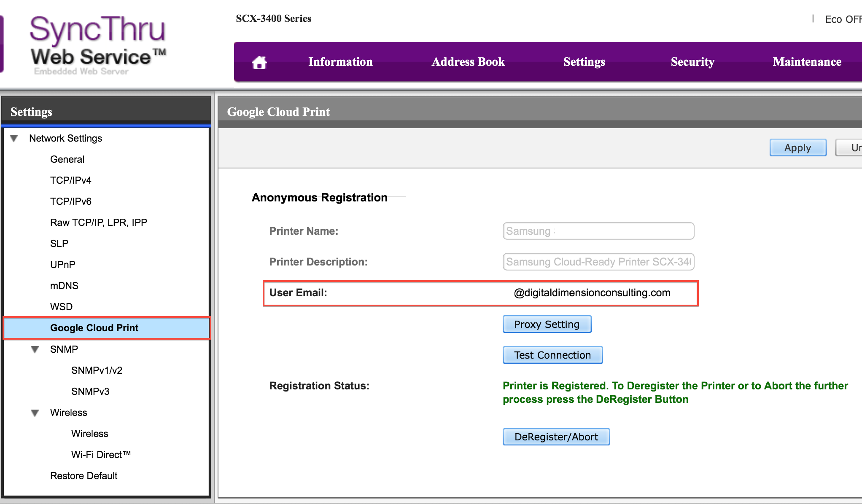Select Wi-Fi Direct settings
This screenshot has height=504, width=862.
coord(101,455)
